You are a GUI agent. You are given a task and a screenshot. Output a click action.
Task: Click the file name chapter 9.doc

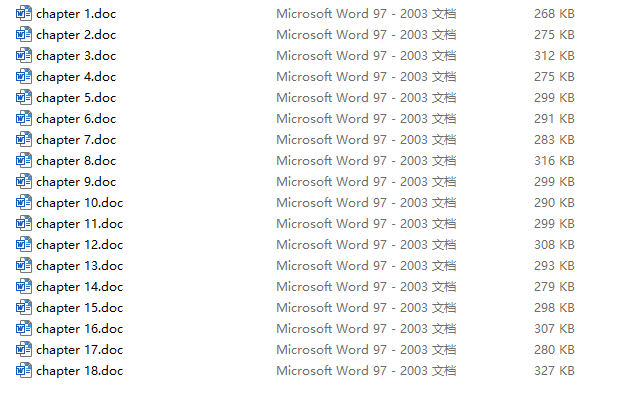76,182
